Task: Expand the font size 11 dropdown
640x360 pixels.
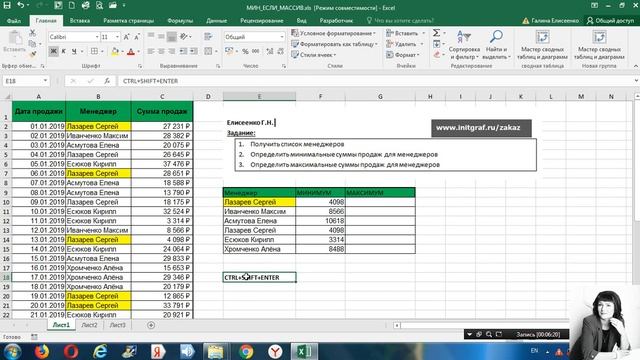Action: (x=117, y=37)
